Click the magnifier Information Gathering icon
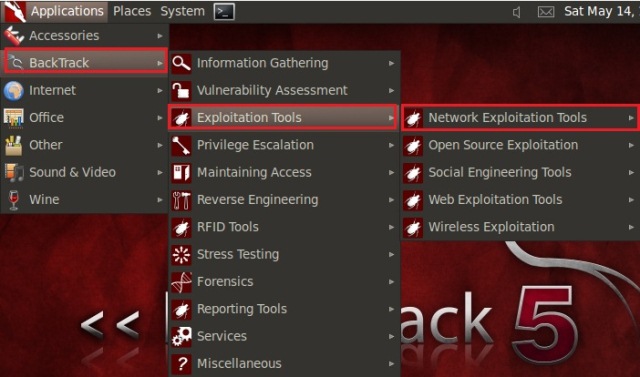640x377 pixels. coord(181,63)
